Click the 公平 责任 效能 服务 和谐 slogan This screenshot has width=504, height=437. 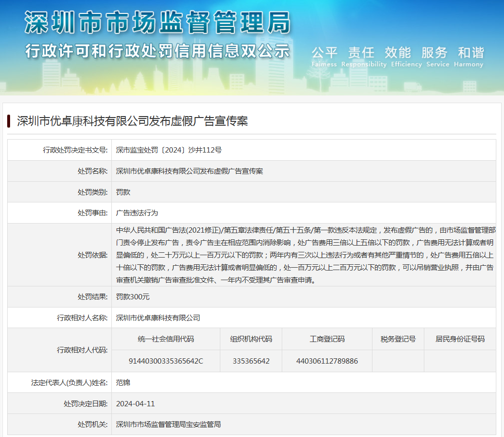pos(397,53)
